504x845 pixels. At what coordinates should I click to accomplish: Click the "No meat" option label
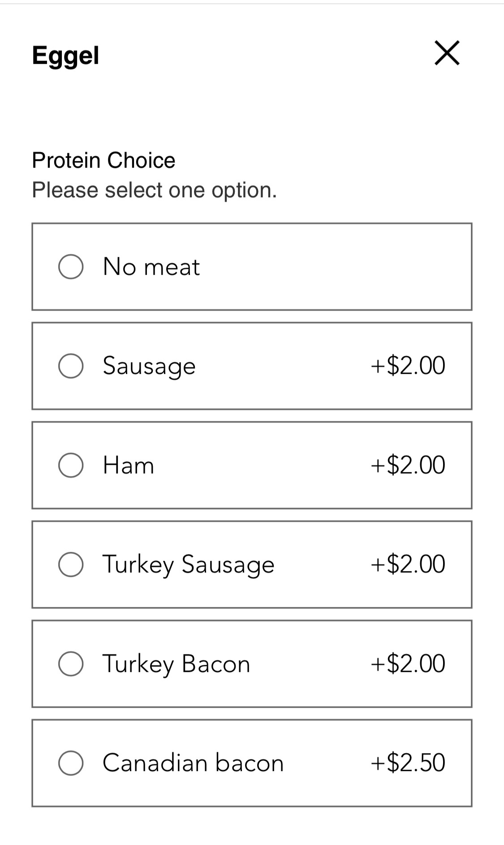pos(151,267)
